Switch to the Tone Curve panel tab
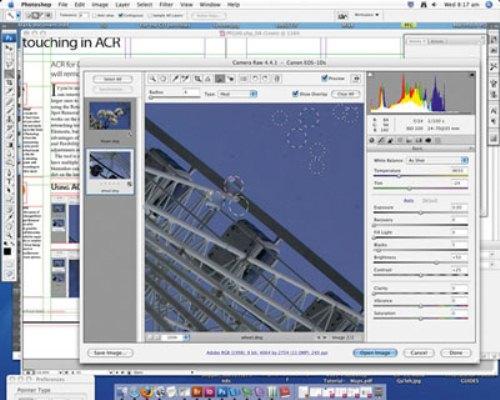Viewport: 500px width, 400px height. click(x=381, y=140)
